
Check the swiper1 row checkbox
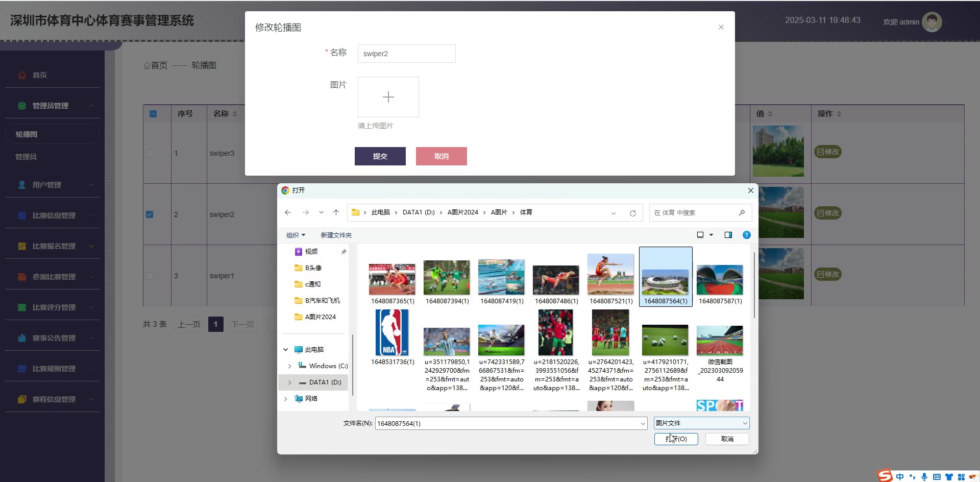point(150,276)
